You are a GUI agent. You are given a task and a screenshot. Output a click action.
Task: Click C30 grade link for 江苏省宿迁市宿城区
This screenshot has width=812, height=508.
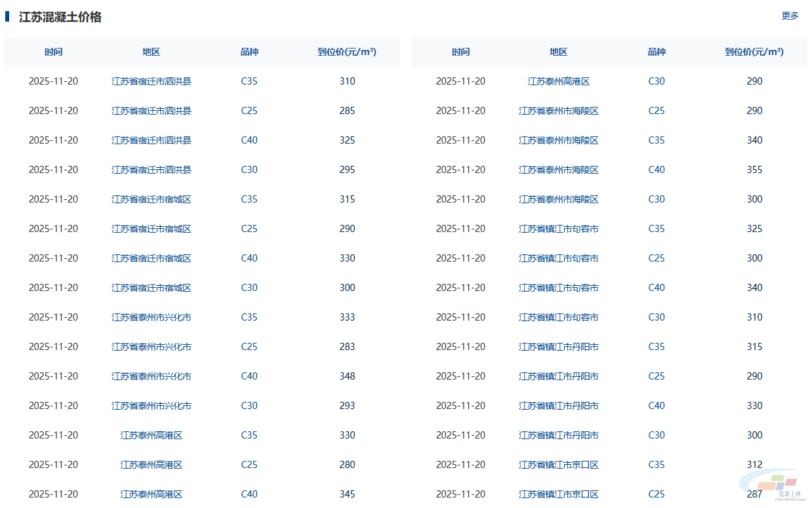(249, 288)
